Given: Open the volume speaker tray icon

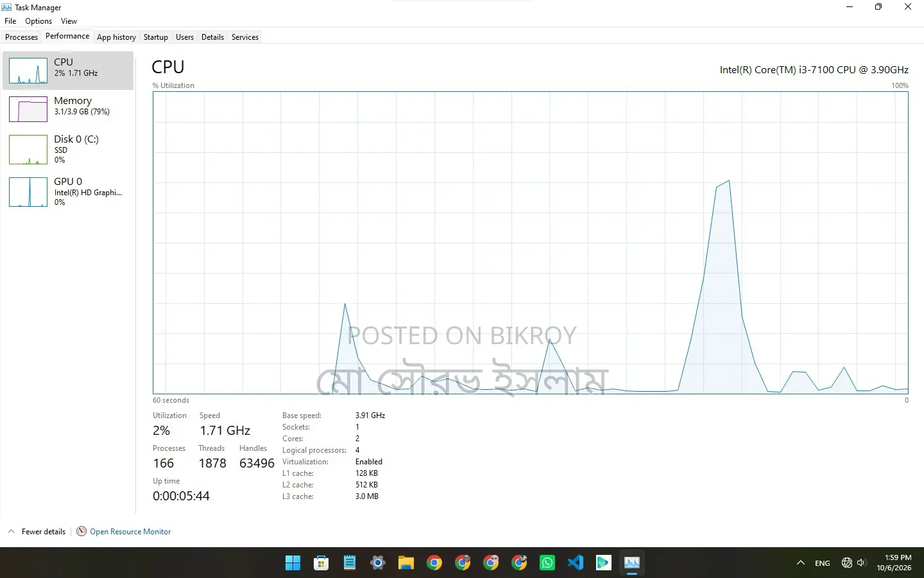Looking at the screenshot, I should (x=862, y=563).
